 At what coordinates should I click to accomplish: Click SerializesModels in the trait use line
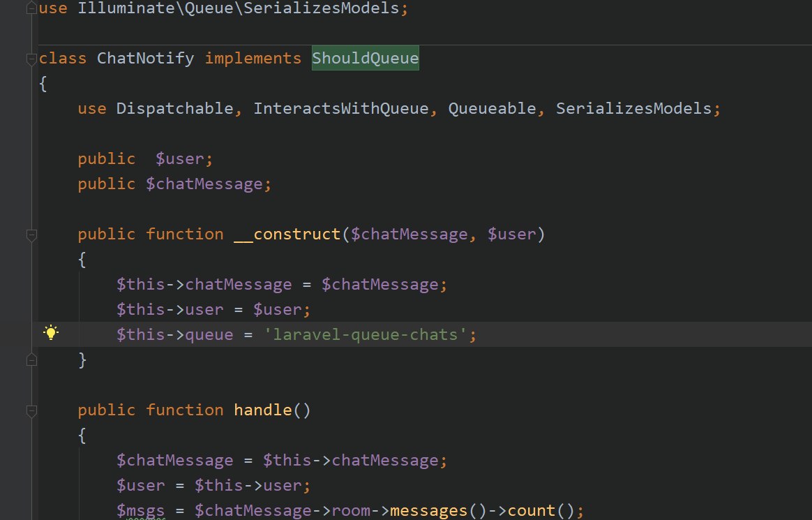tap(633, 109)
